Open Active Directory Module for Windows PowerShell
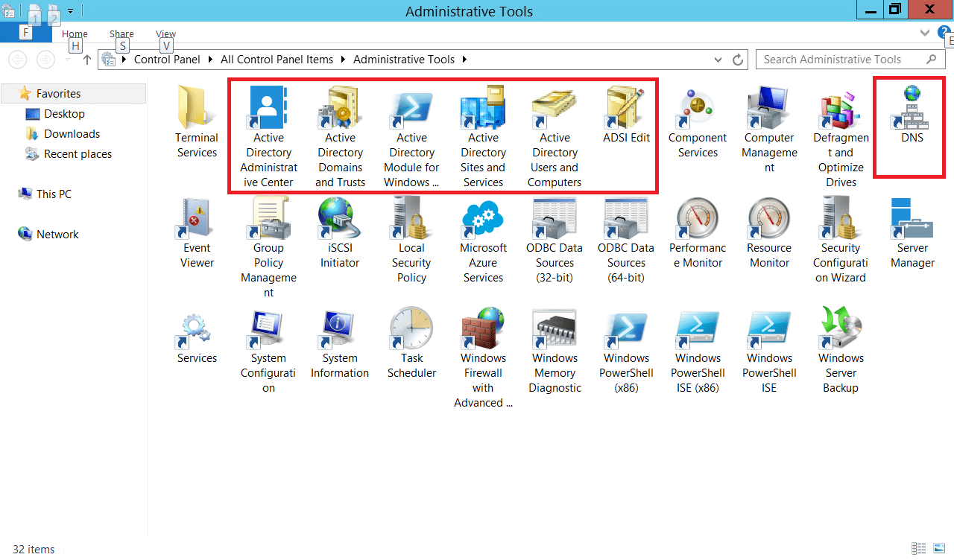954x560 pixels. 411,138
